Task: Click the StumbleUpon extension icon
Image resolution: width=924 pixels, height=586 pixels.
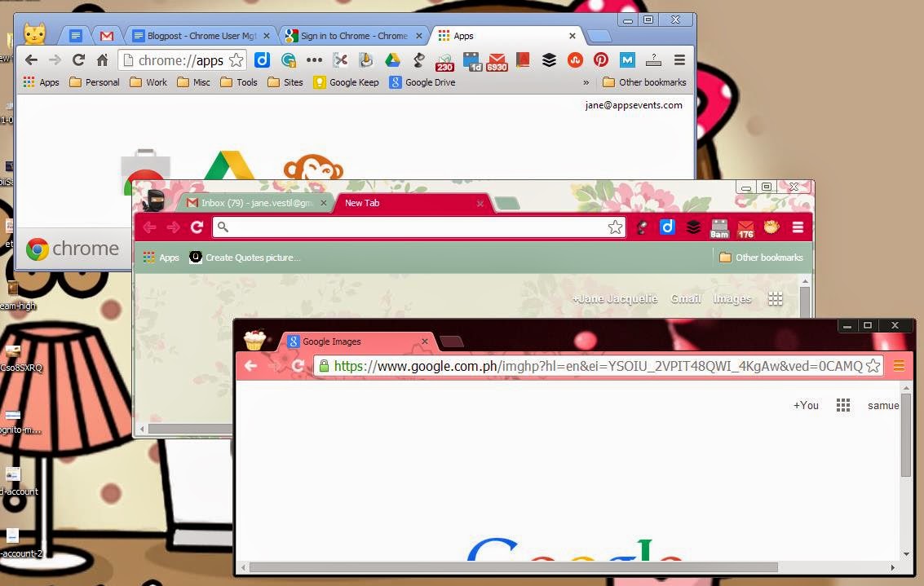Action: [x=575, y=60]
